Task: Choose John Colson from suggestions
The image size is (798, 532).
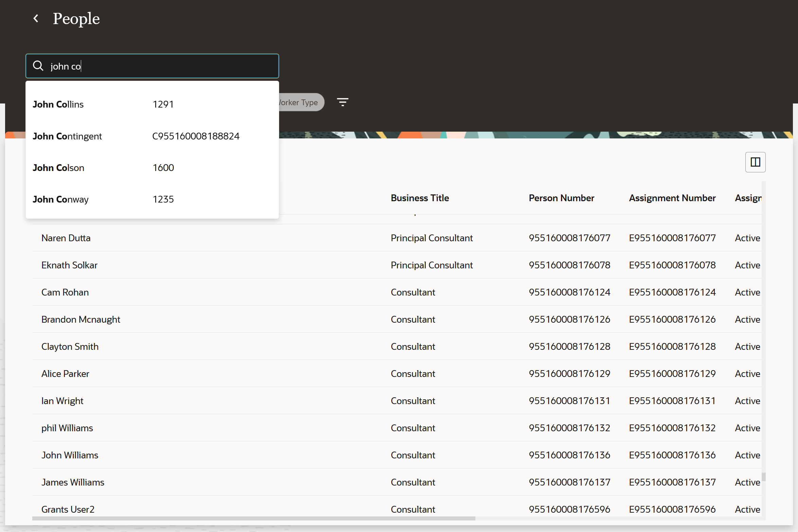Action: (58, 168)
